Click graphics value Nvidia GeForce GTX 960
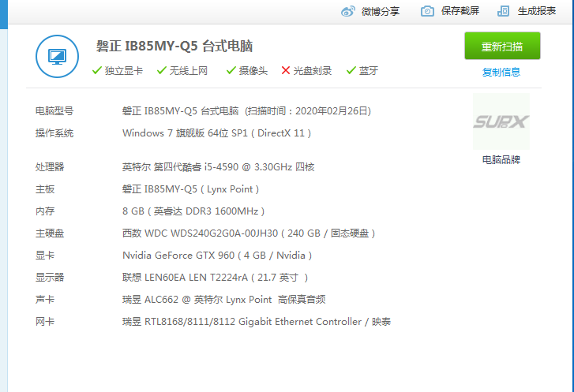 [x=217, y=256]
